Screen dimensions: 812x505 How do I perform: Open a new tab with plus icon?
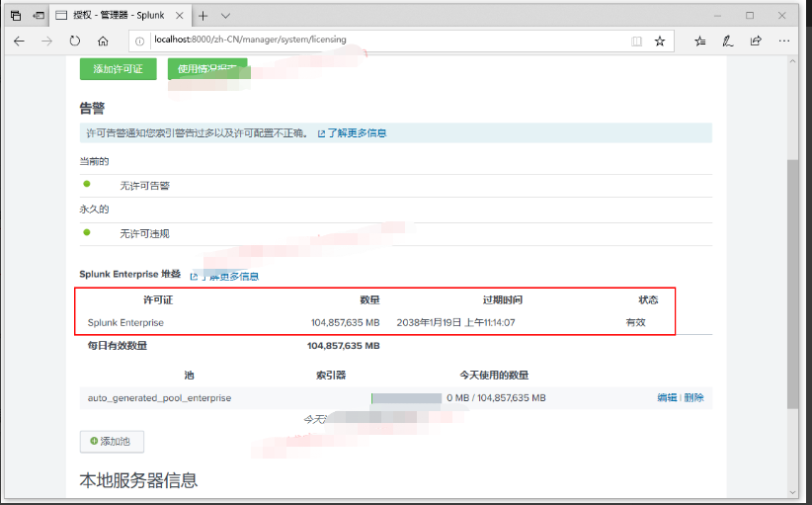point(203,16)
